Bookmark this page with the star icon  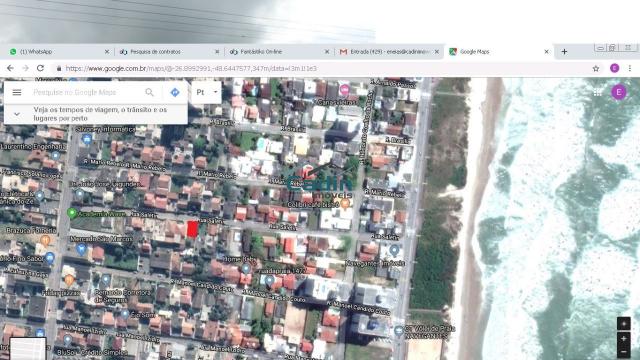pos(596,69)
